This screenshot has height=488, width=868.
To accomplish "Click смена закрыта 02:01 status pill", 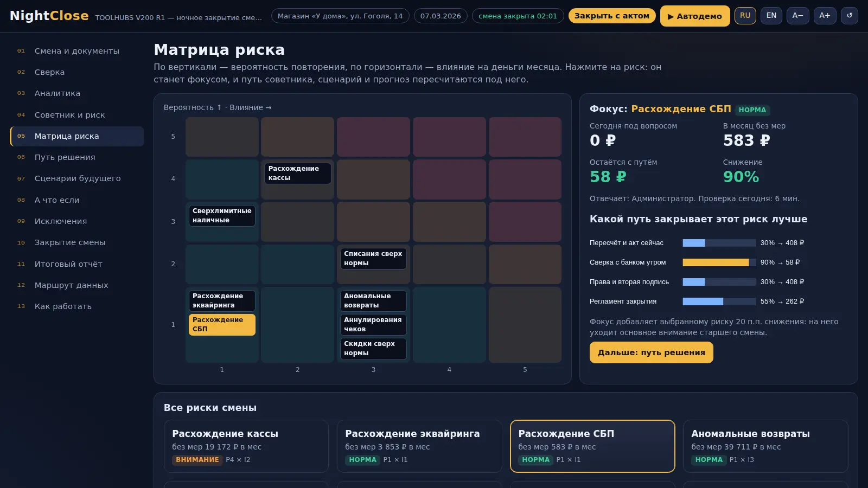I will [518, 16].
